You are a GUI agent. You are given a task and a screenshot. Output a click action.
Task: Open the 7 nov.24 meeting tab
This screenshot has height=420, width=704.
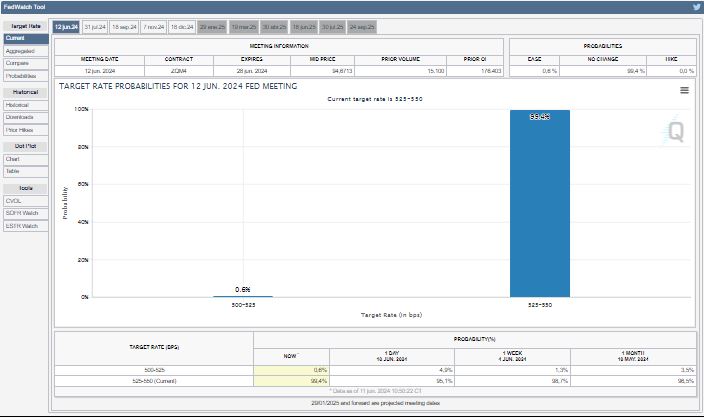point(154,26)
